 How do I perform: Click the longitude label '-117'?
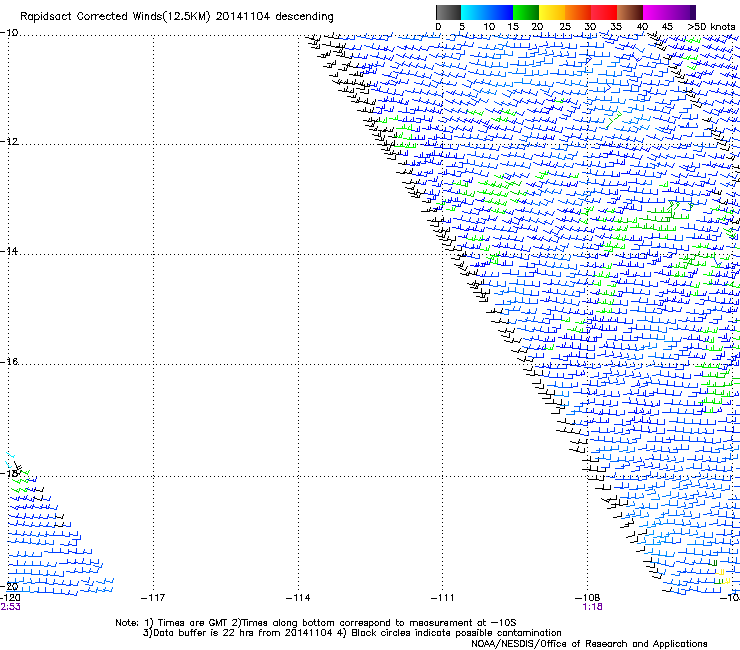(x=153, y=598)
